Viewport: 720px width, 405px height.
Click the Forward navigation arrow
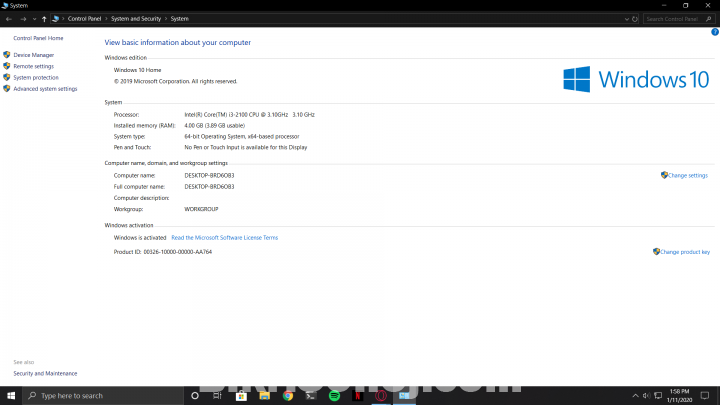pyautogui.click(x=23, y=19)
